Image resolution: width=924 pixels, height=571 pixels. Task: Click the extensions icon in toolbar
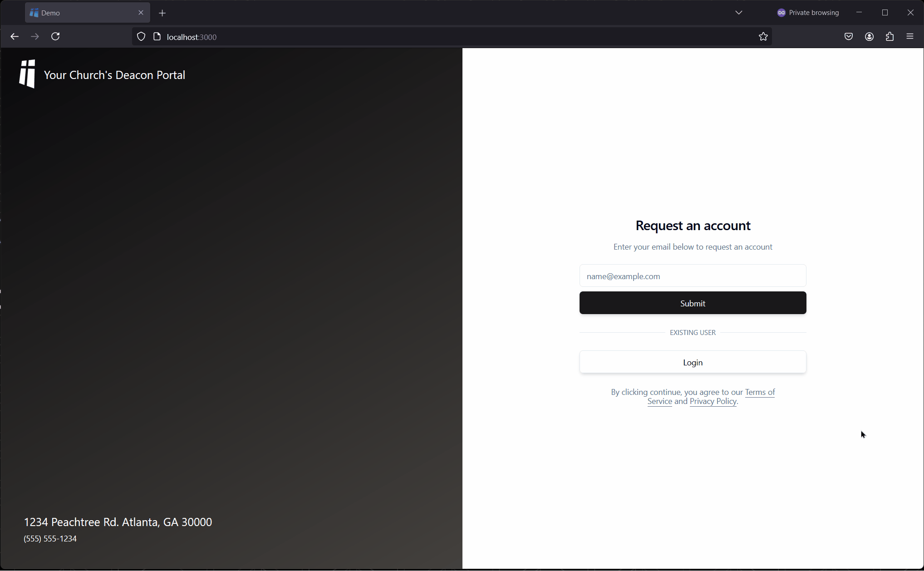point(890,36)
